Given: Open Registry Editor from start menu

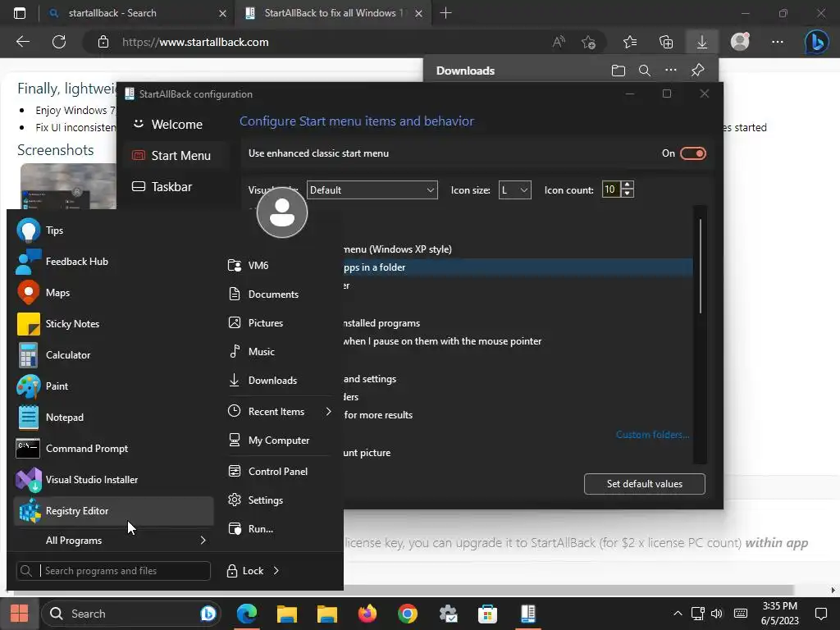Looking at the screenshot, I should [x=113, y=510].
